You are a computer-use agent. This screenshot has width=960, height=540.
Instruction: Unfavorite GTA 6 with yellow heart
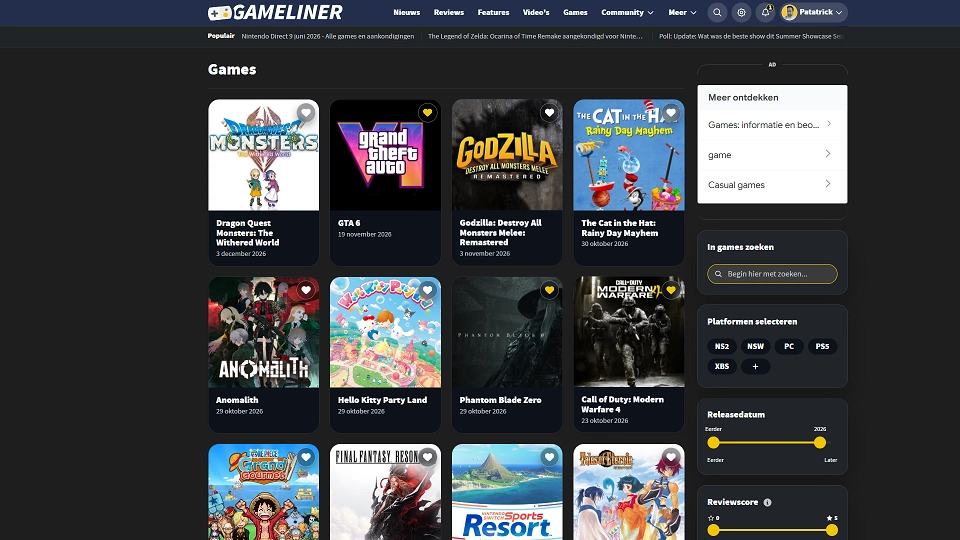[x=427, y=113]
